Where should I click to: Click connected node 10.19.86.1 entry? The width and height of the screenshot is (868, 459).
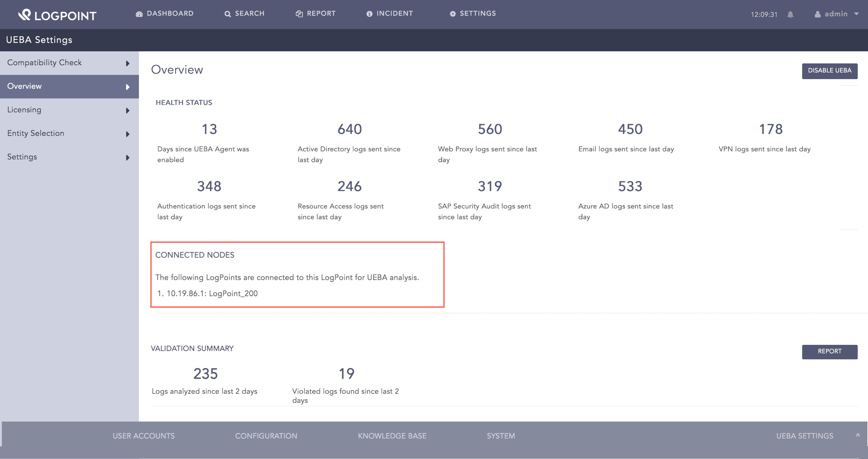pos(212,293)
